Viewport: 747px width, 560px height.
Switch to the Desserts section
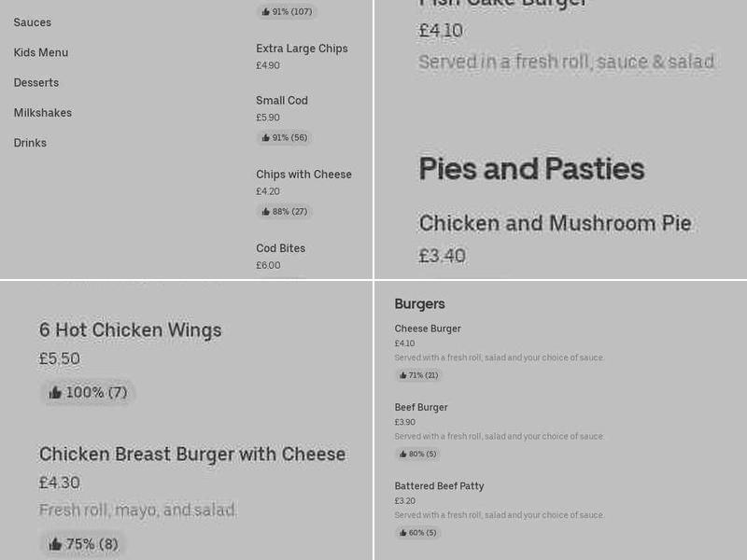coord(35,82)
